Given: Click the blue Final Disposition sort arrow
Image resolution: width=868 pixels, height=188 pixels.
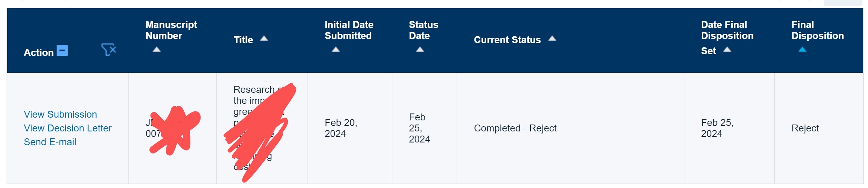Looking at the screenshot, I should tap(802, 49).
